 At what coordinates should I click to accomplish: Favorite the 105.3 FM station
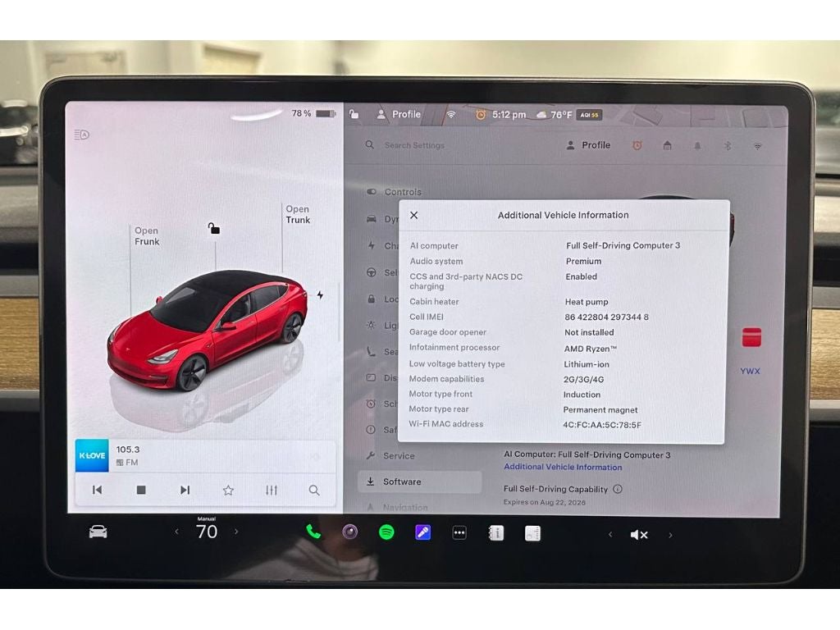click(x=228, y=490)
